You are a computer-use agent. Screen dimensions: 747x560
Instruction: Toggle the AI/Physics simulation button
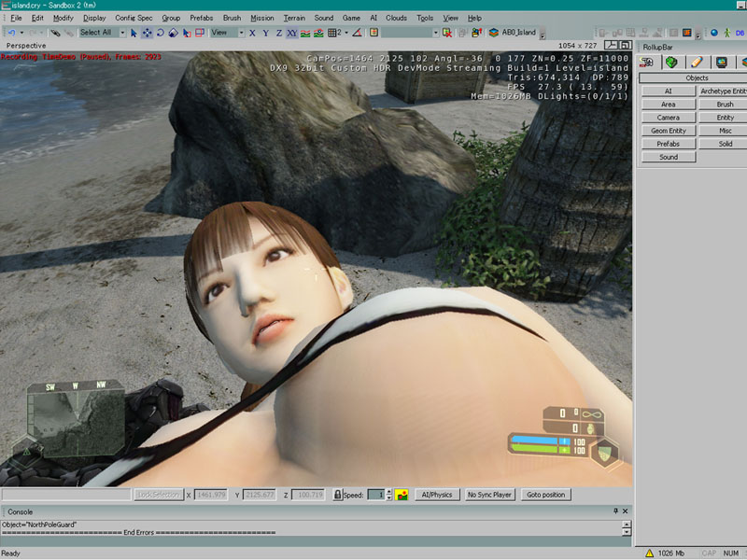click(437, 495)
